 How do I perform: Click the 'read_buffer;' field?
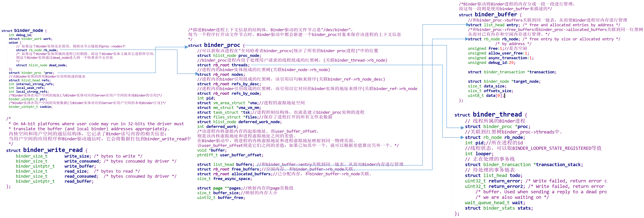tap(79, 181)
